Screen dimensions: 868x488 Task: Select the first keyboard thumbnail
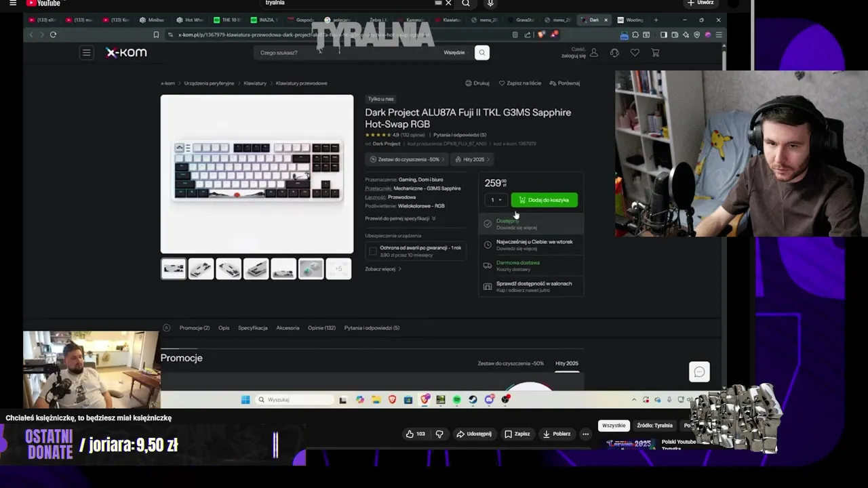pyautogui.click(x=174, y=269)
